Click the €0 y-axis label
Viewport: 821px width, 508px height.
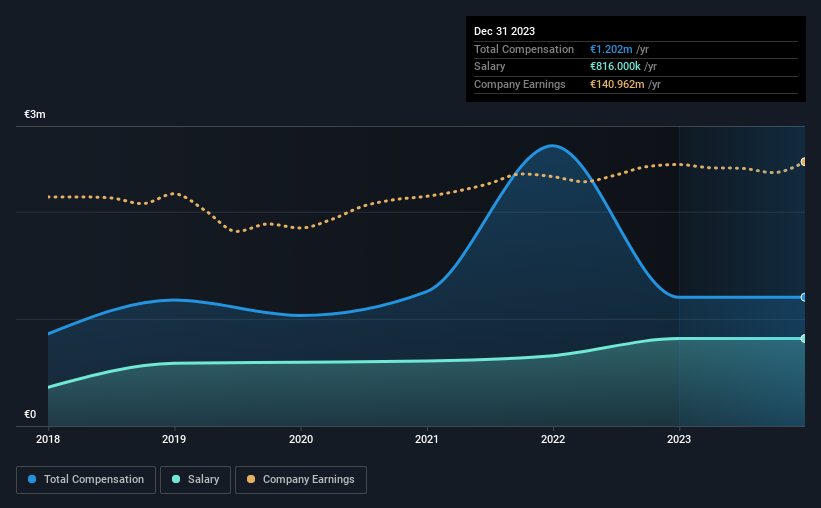point(30,414)
